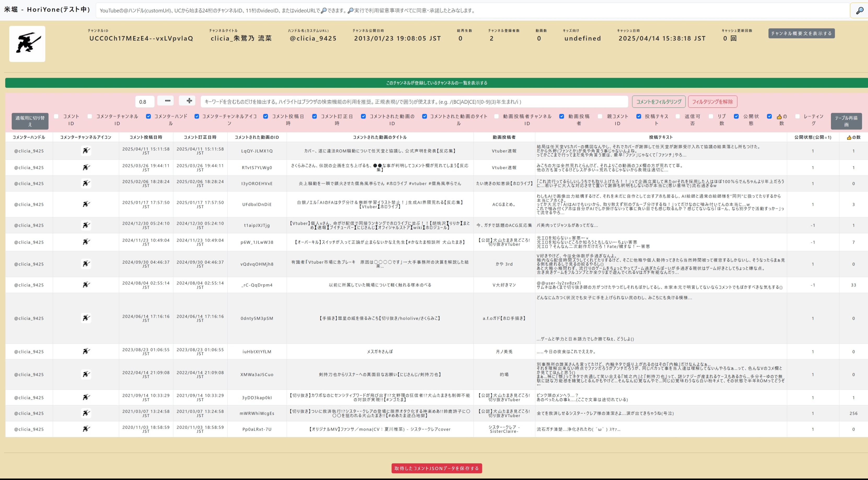Click video ID LqQY-JLMX1Q cell

pos(257,151)
